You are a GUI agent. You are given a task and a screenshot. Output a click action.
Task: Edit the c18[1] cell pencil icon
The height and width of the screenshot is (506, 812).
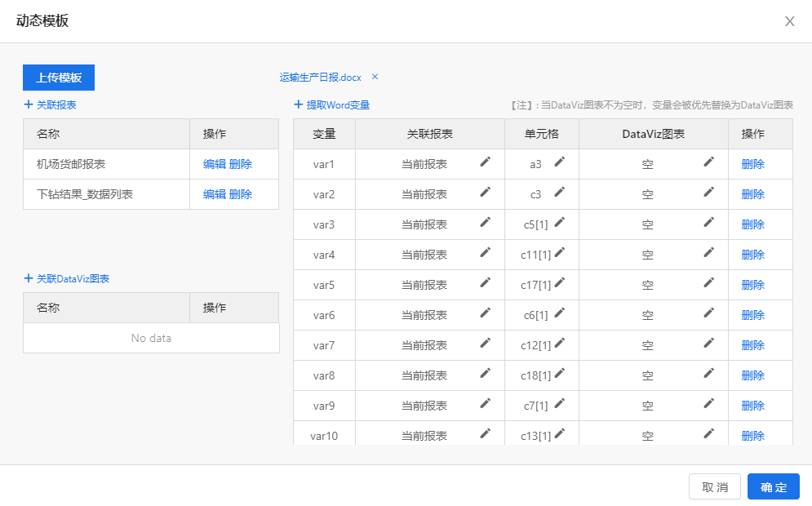[x=560, y=373]
